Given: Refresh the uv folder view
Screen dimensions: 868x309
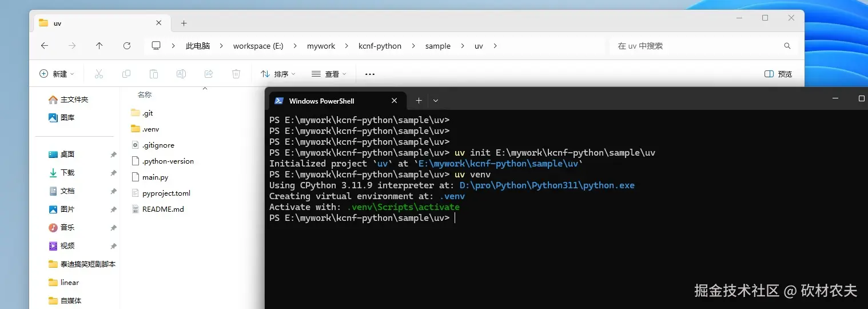Looking at the screenshot, I should (127, 46).
